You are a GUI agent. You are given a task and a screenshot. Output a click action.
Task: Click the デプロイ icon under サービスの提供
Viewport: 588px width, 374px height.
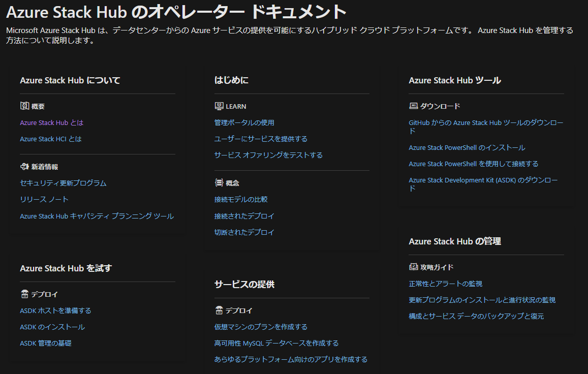pos(219,310)
